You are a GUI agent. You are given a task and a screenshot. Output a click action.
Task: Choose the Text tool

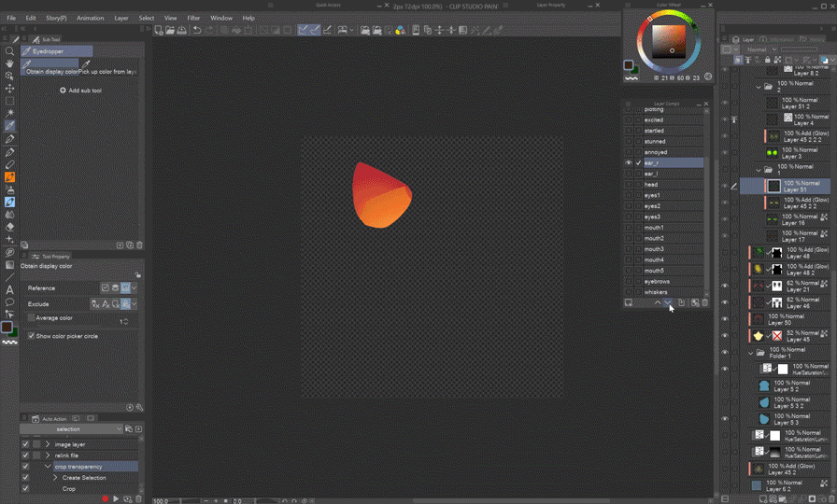pyautogui.click(x=9, y=289)
